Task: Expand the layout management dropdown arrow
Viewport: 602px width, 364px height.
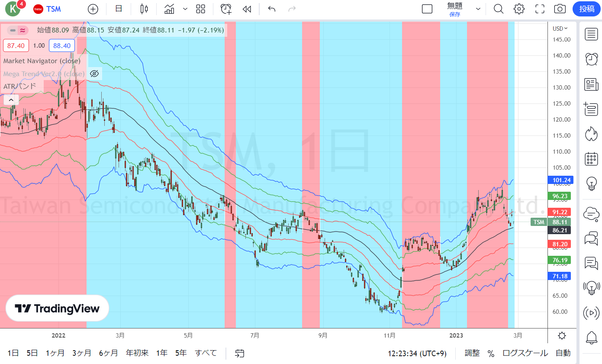Action: (x=478, y=9)
